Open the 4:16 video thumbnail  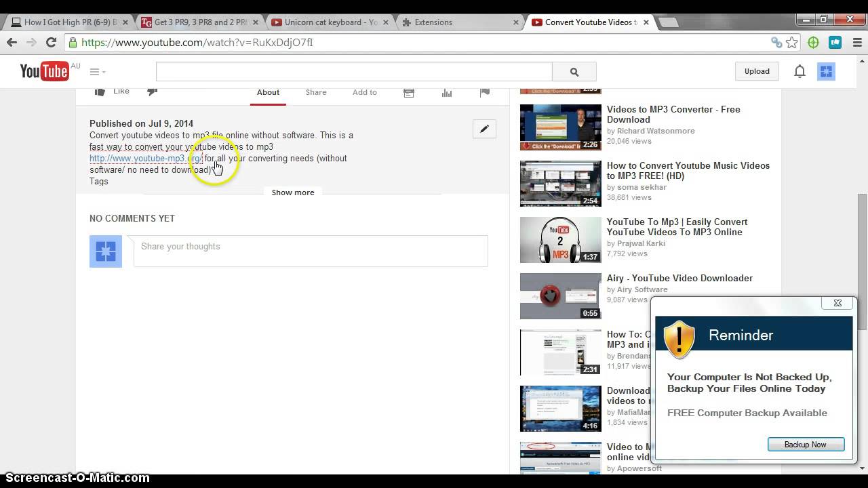point(560,409)
